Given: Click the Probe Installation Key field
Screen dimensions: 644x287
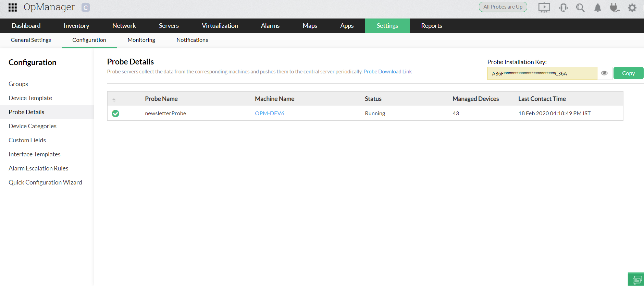Looking at the screenshot, I should [x=542, y=73].
